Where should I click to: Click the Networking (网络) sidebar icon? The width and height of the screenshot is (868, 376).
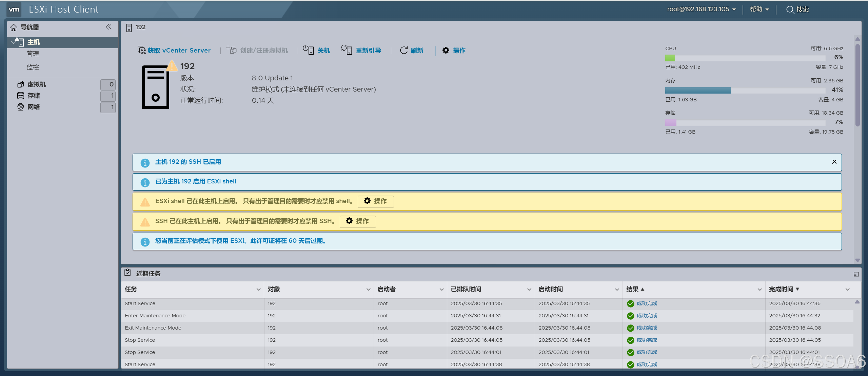[21, 107]
